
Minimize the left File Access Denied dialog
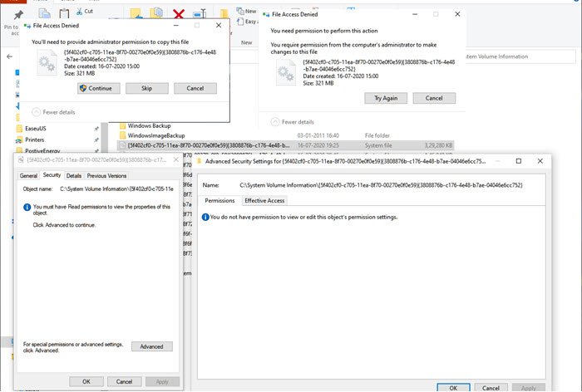[176, 25]
